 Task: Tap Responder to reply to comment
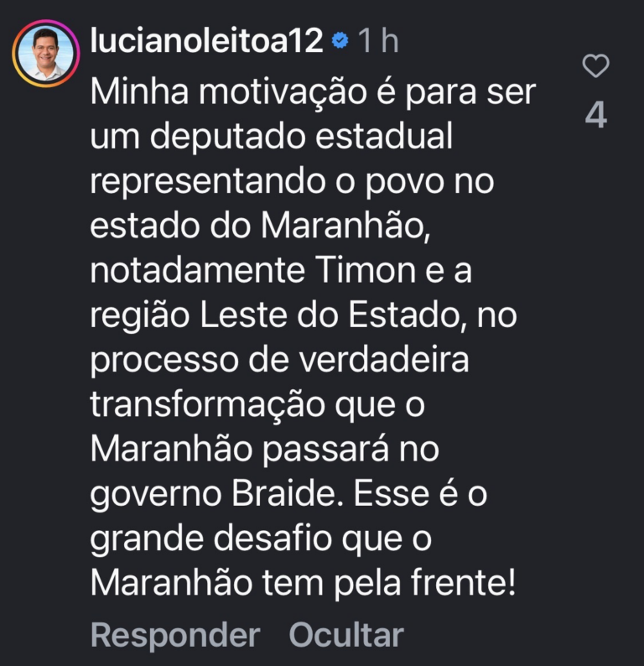[175, 634]
